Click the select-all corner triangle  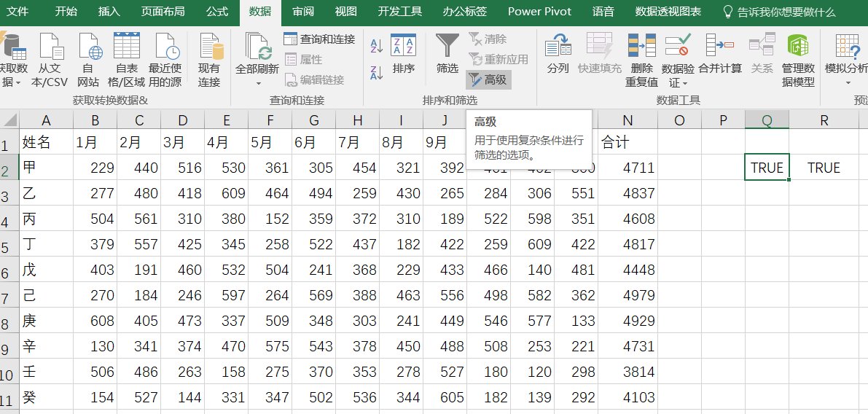click(x=9, y=120)
